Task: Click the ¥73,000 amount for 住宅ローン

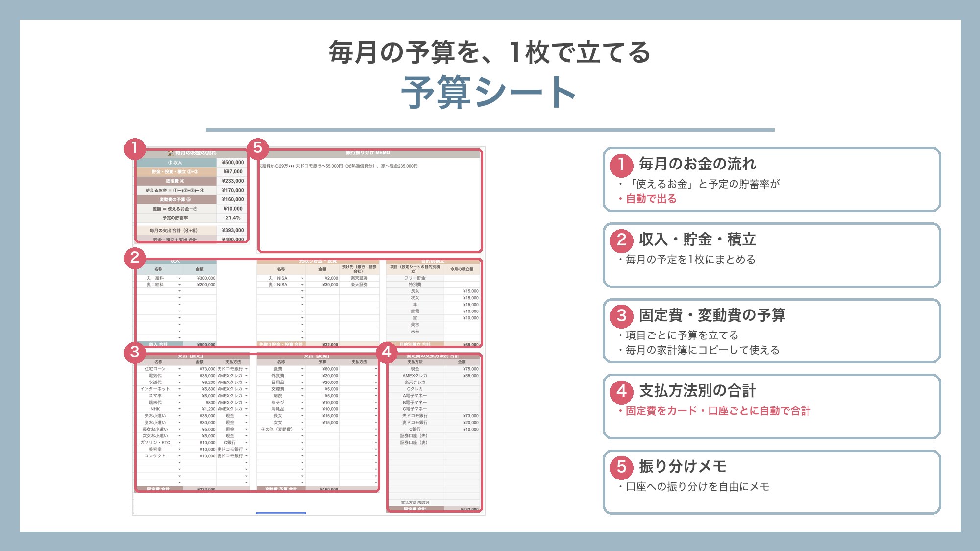Action: pyautogui.click(x=208, y=369)
